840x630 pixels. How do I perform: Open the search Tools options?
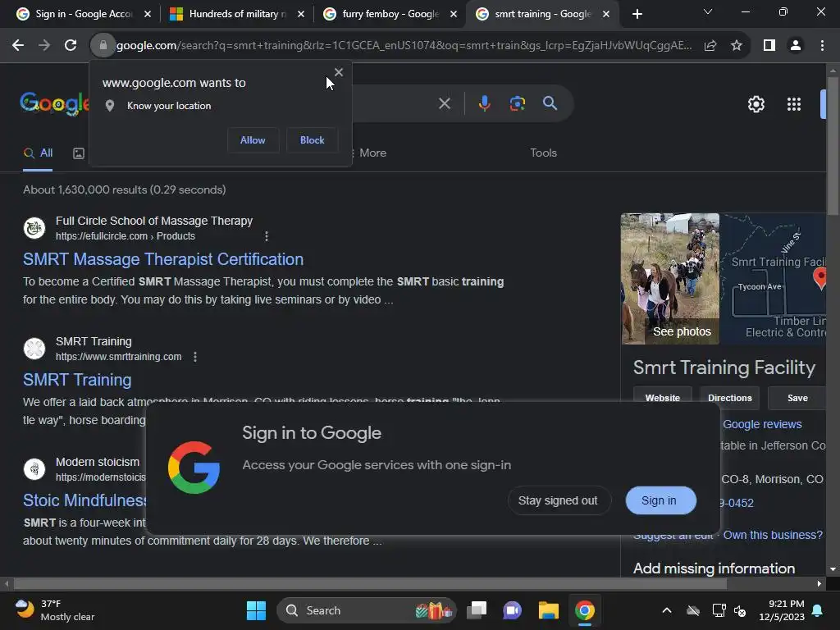(543, 153)
